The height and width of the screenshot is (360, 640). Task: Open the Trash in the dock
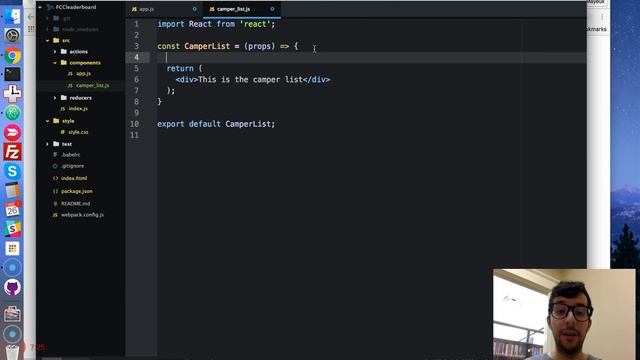coord(12,352)
